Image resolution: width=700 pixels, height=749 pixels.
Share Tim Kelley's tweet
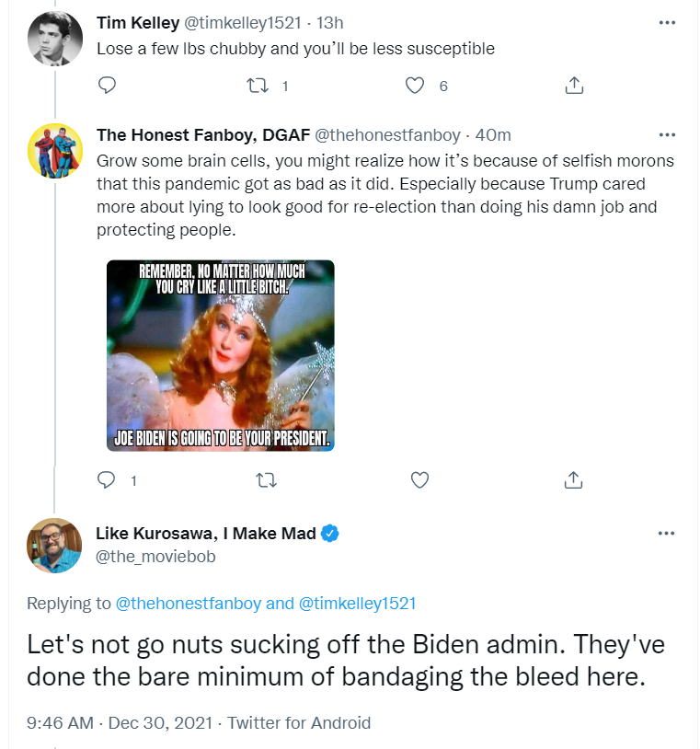(574, 85)
